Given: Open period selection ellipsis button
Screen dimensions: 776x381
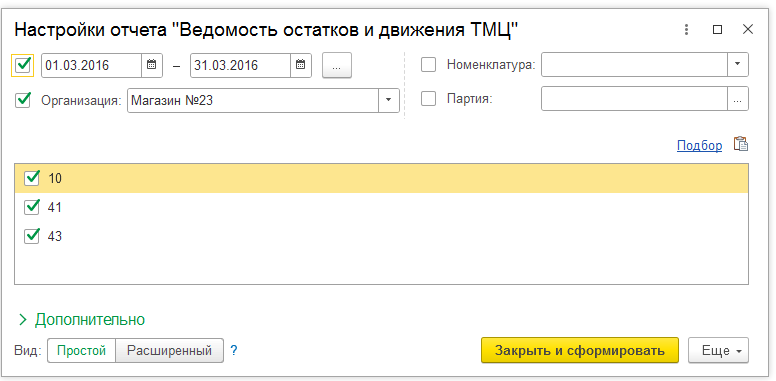Looking at the screenshot, I should coord(337,65).
